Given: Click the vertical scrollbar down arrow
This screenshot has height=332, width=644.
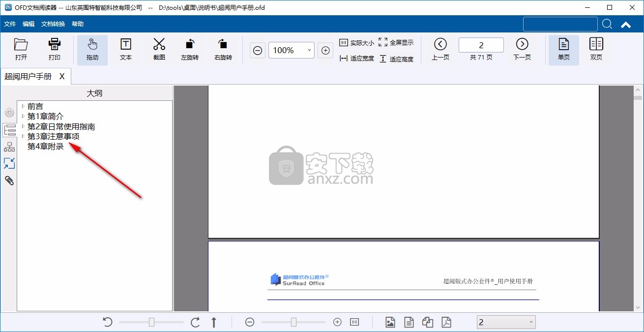Looking at the screenshot, I should pos(639,307).
